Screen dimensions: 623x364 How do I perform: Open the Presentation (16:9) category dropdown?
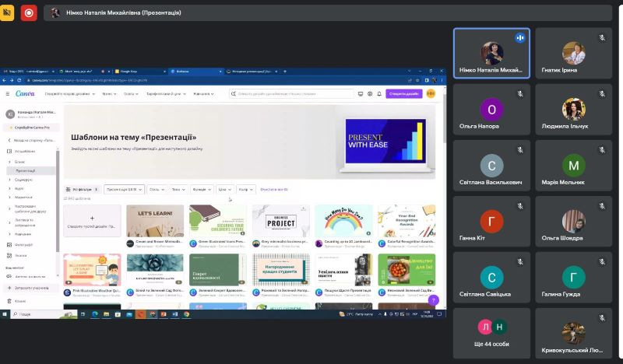pyautogui.click(x=124, y=189)
